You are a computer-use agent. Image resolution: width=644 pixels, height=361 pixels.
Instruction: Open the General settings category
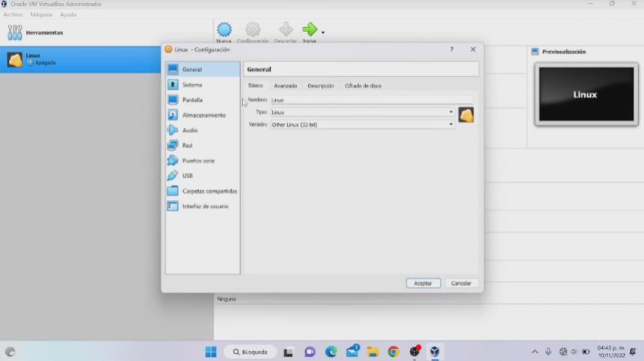click(x=203, y=70)
